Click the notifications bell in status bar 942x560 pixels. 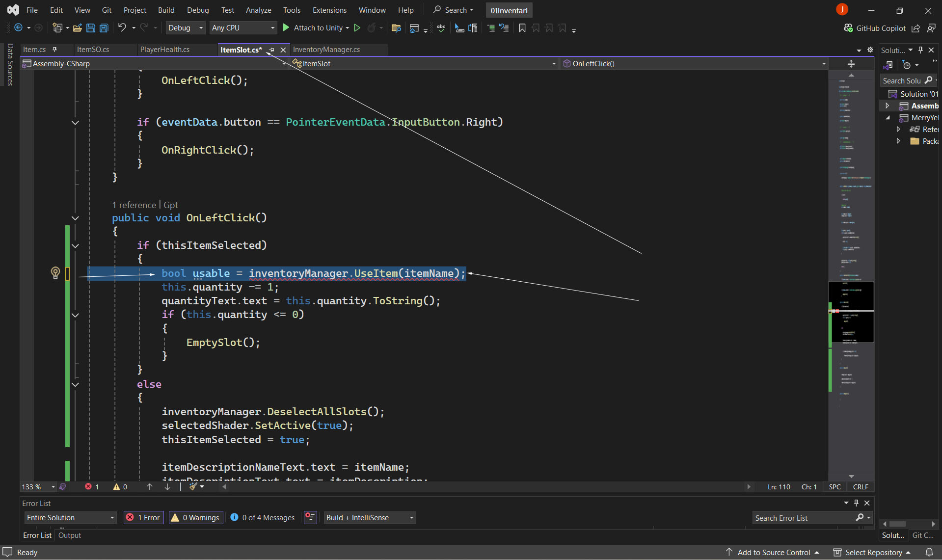coord(929,552)
